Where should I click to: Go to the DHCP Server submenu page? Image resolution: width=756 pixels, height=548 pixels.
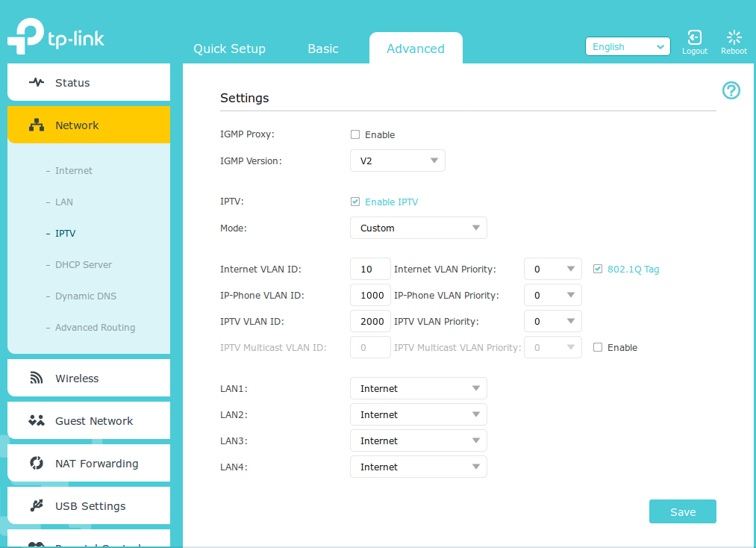pyautogui.click(x=84, y=264)
